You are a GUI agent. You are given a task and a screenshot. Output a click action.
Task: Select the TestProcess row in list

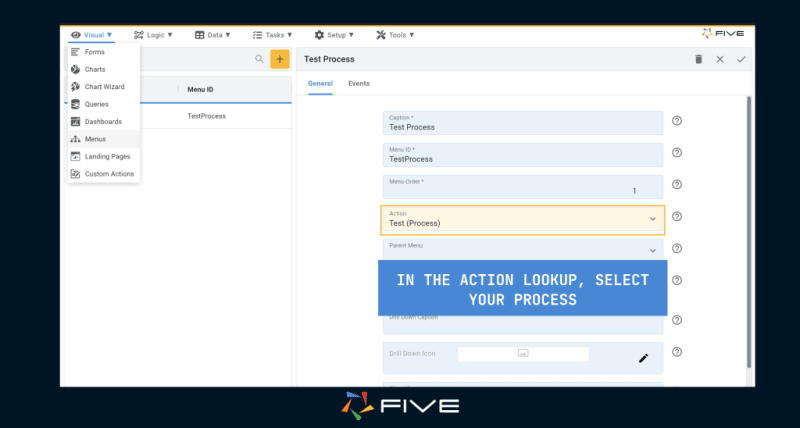[178, 116]
